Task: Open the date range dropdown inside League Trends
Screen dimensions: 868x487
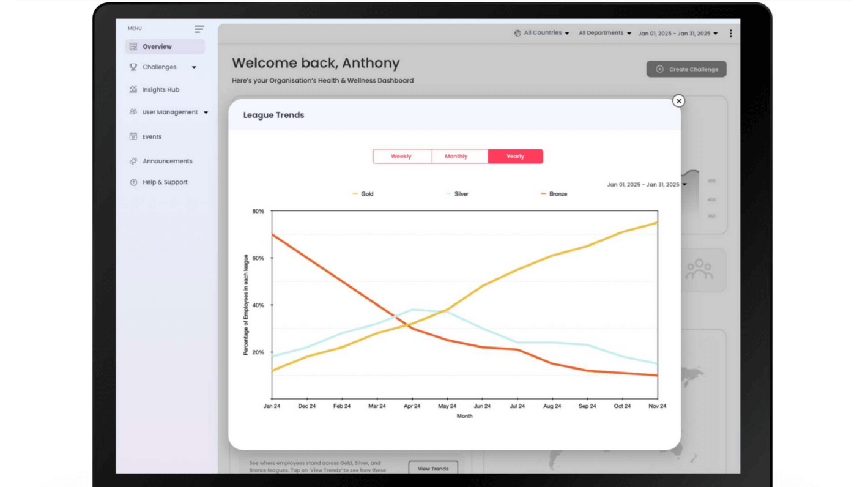Action: [647, 184]
